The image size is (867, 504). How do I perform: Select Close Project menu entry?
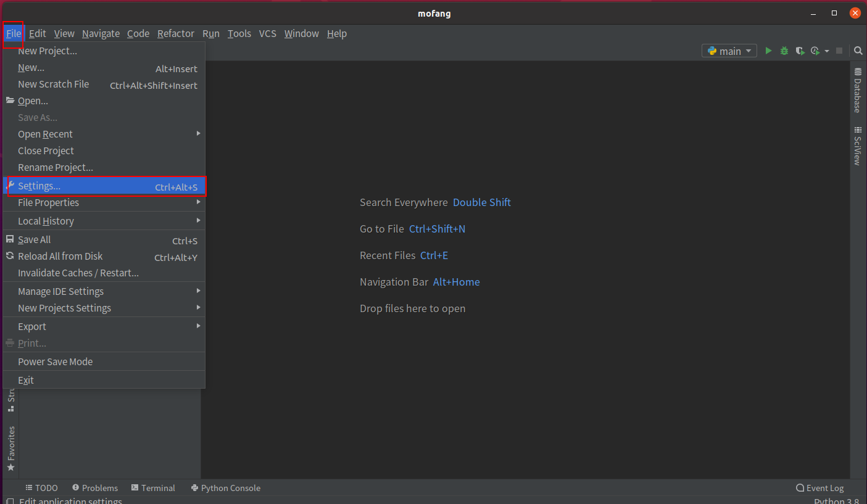click(x=104, y=151)
